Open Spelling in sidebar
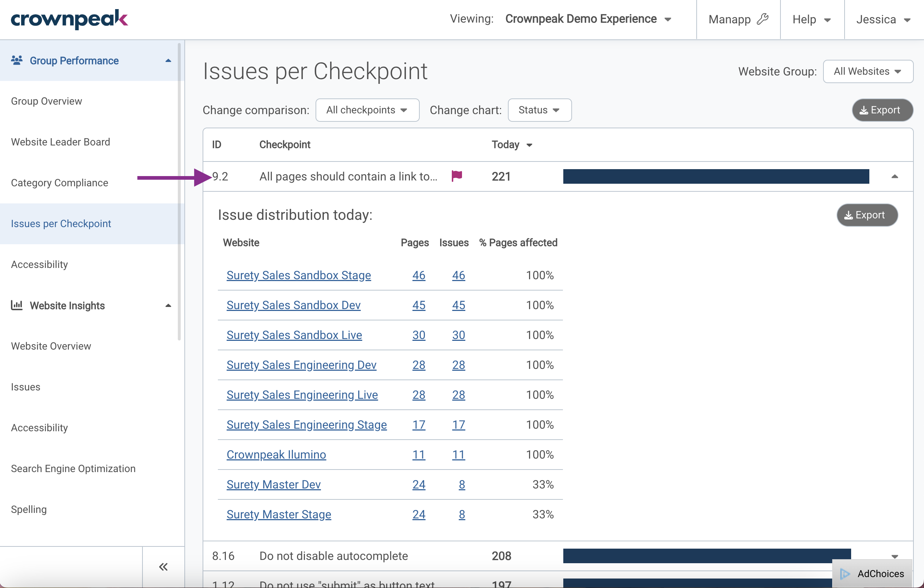The height and width of the screenshot is (588, 924). point(29,509)
